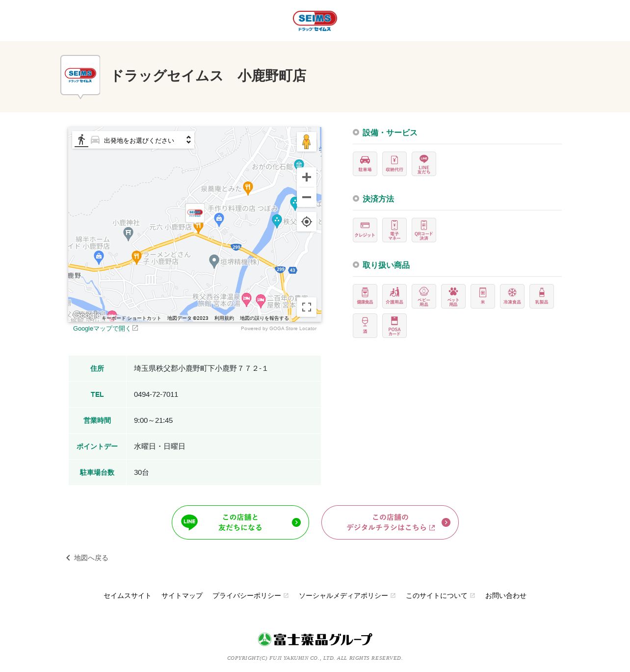
Task: Click the SEIMS store badge beside the title
Action: 80,76
